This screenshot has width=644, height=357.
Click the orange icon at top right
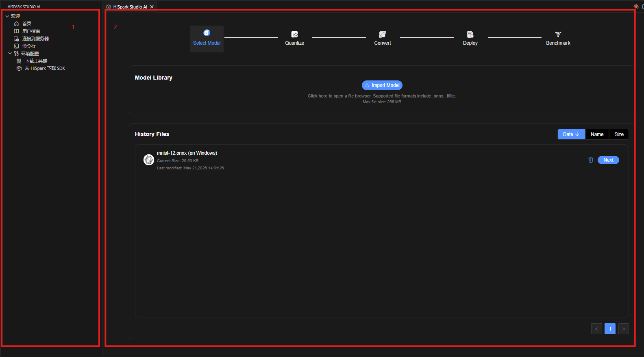point(636,6)
